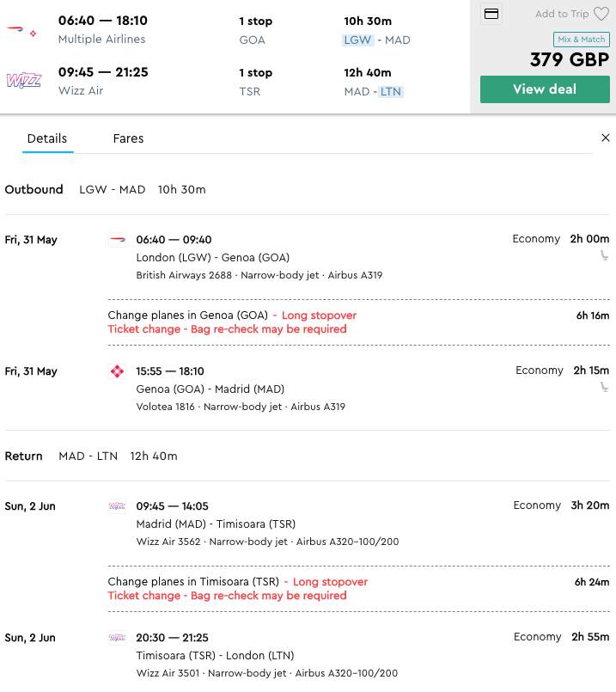Click the Volotea logo on Genoa–Madrid leg
The image size is (616, 692).
click(117, 371)
